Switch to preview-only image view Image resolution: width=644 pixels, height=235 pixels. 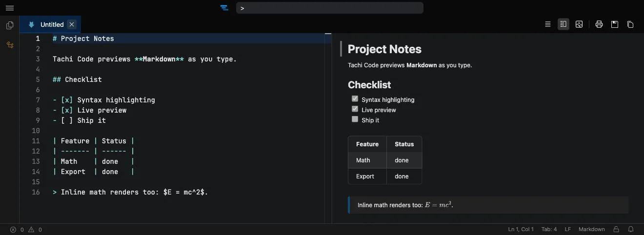pyautogui.click(x=579, y=24)
